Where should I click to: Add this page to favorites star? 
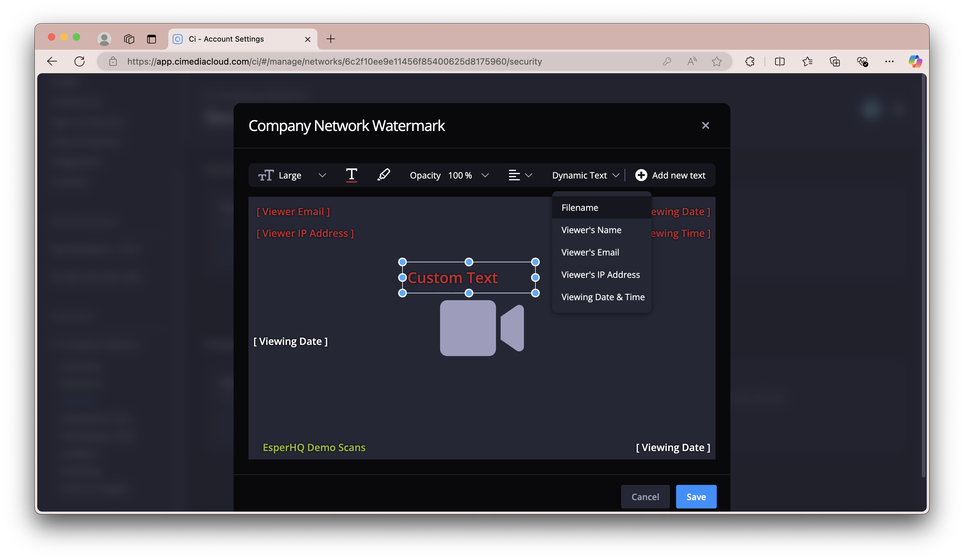pyautogui.click(x=716, y=61)
